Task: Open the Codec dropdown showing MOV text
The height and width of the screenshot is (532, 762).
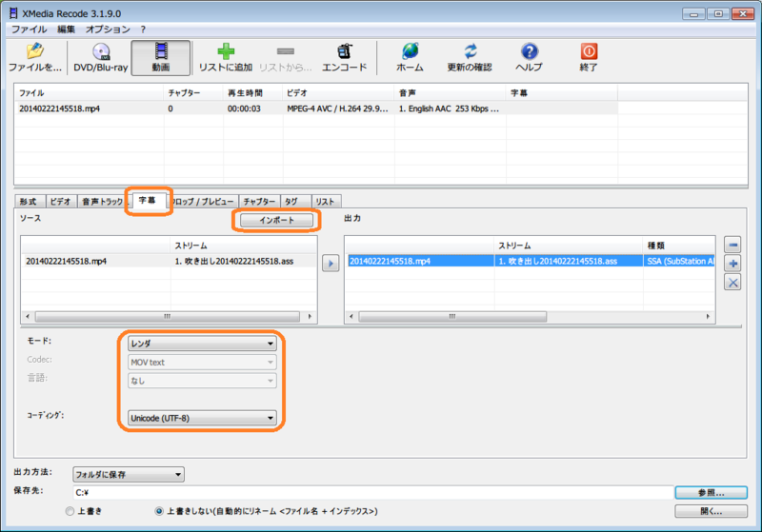Action: [202, 362]
